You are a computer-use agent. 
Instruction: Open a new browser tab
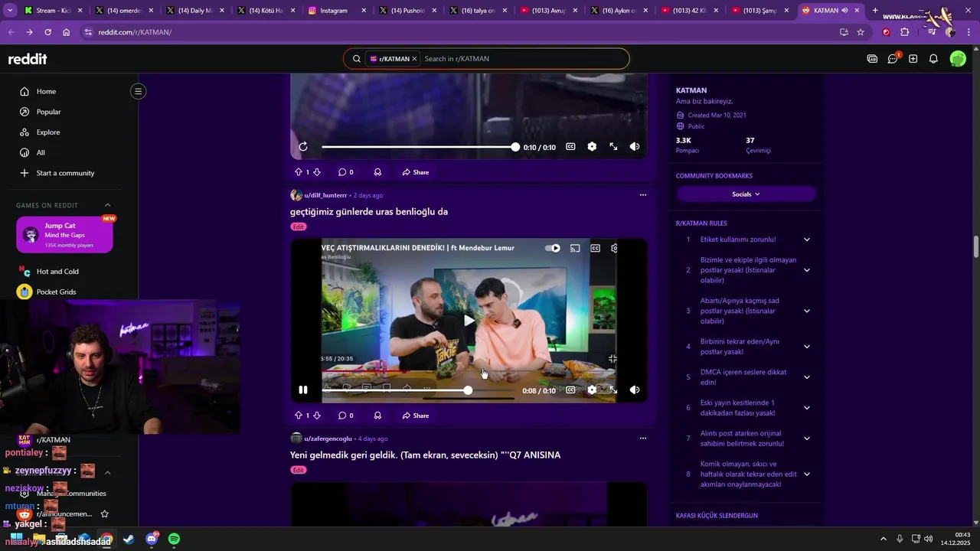(875, 11)
